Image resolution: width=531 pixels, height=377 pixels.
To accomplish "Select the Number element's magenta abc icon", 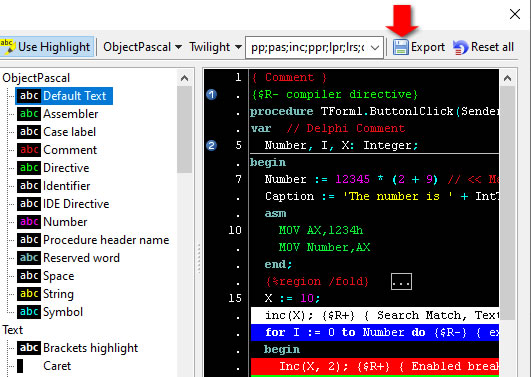I will point(29,222).
